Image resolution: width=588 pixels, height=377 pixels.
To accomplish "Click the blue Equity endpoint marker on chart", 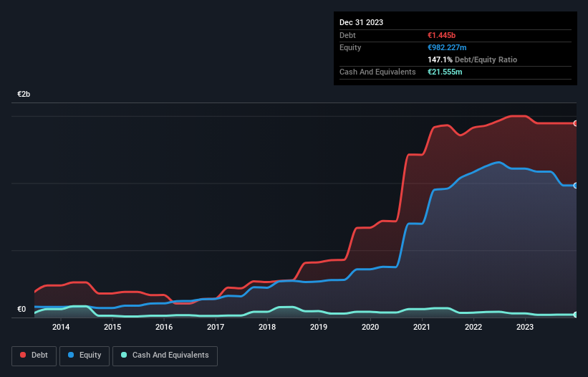I will click(x=576, y=186).
